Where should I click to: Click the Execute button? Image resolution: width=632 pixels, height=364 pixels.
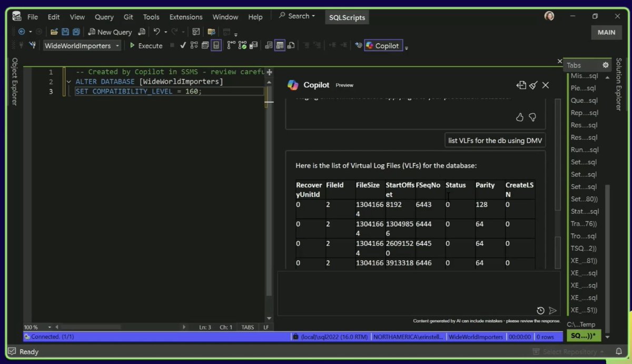[x=146, y=46]
